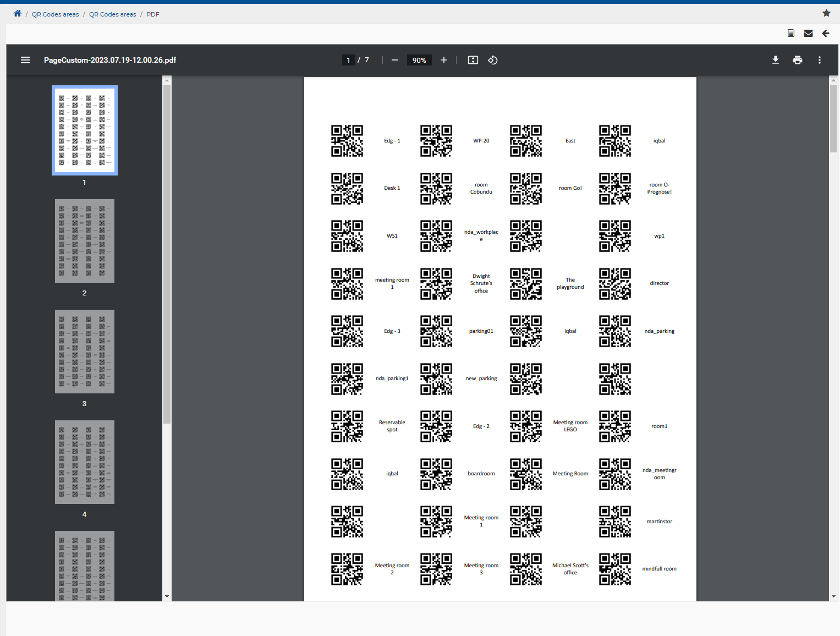This screenshot has width=840, height=636.
Task: Go back using the arrow icon
Action: [826, 33]
